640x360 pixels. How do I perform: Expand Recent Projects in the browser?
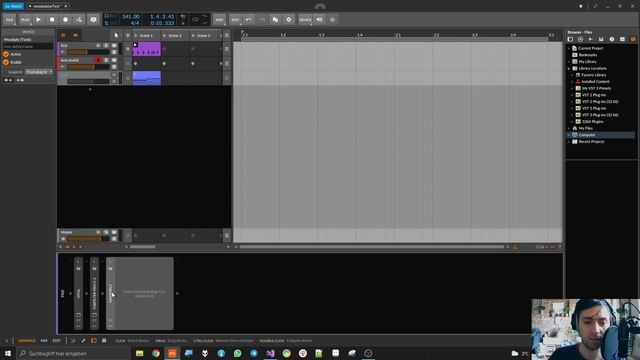[569, 142]
